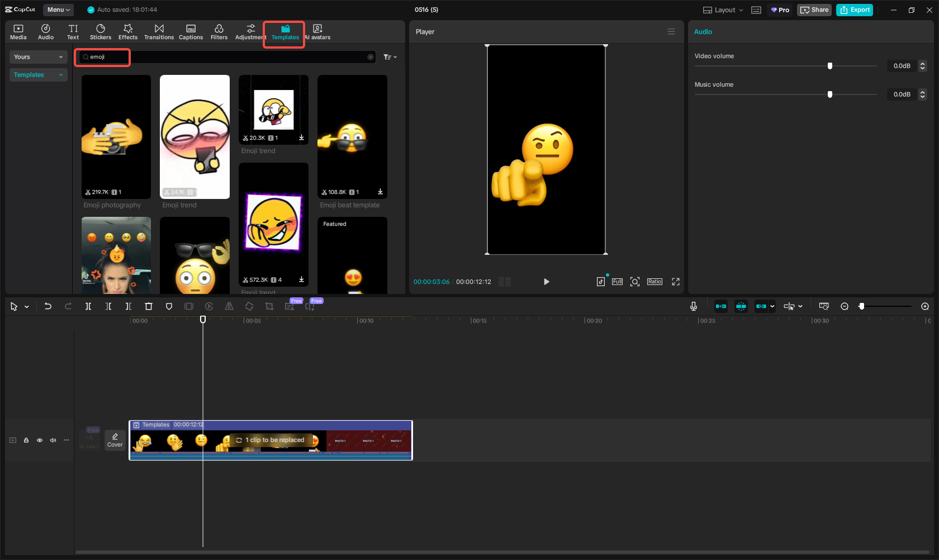
Task: Adjust the Video volume slider handle
Action: click(x=830, y=66)
